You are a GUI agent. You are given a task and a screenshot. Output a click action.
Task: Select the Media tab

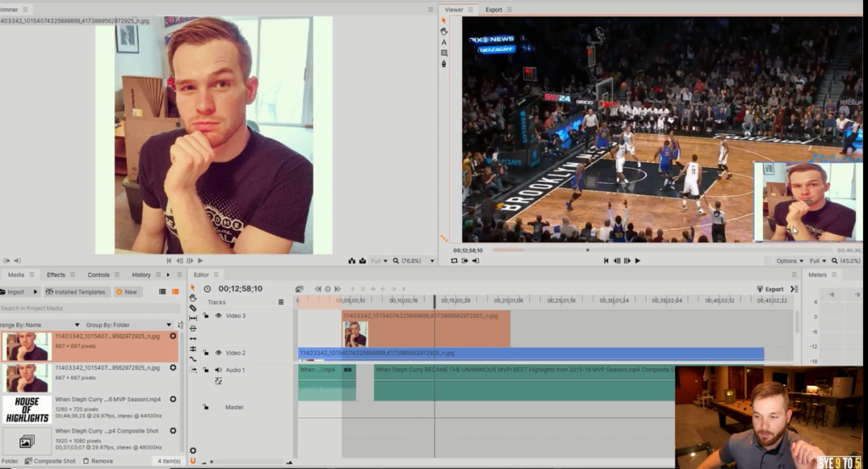16,275
